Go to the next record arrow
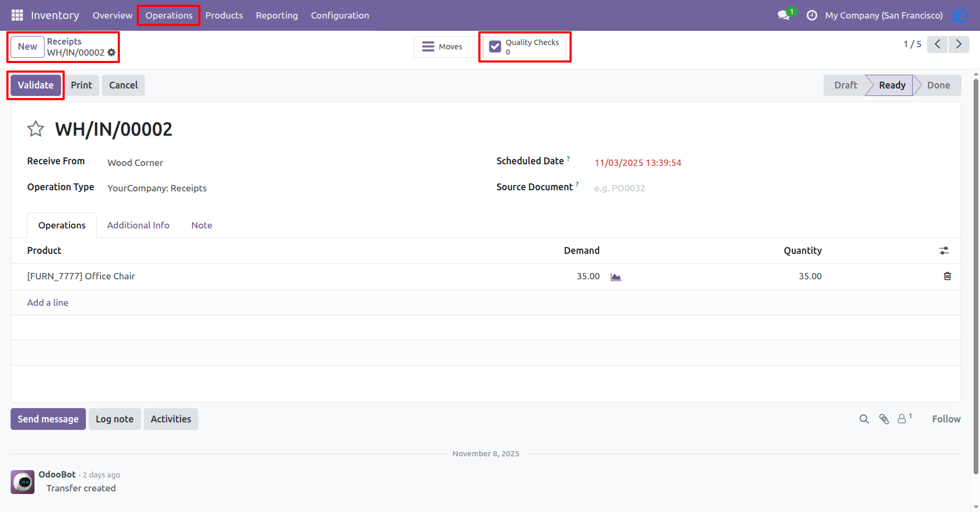Viewport: 980px width, 512px height. click(959, 45)
